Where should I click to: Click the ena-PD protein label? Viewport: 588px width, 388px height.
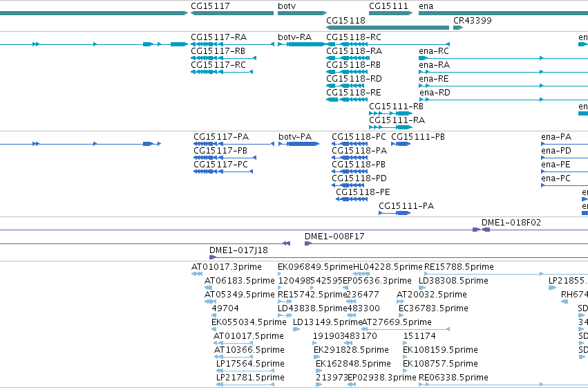556,151
